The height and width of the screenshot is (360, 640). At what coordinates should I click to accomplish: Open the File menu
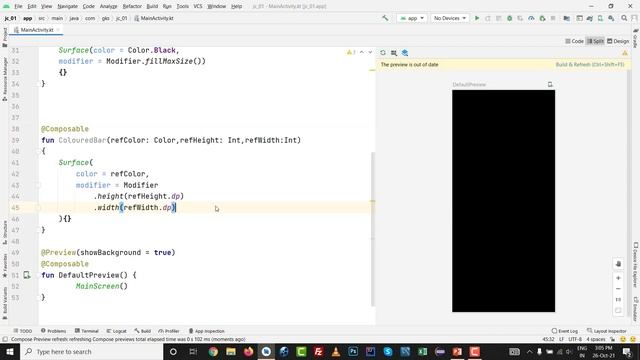coord(18,6)
